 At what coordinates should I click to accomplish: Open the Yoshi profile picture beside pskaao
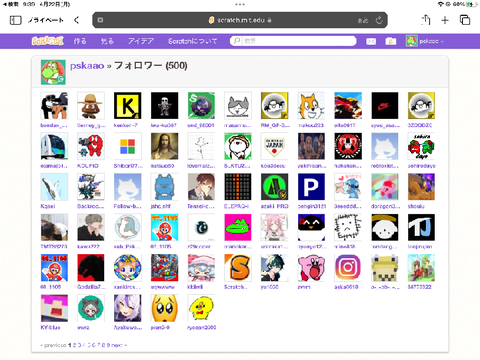[x=53, y=72]
